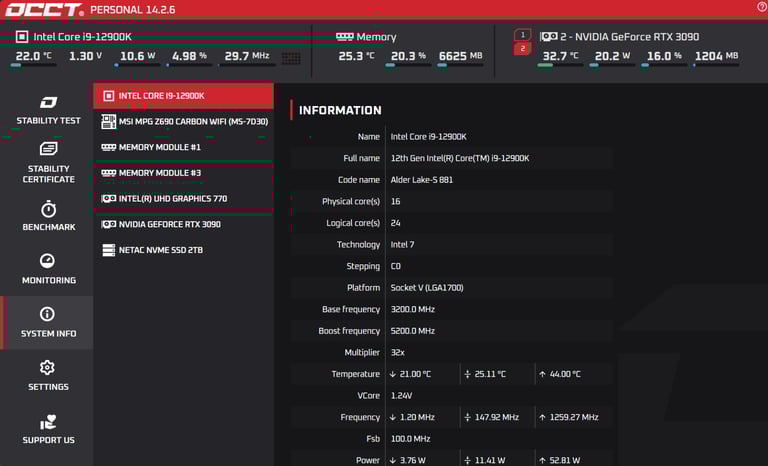
Task: Click the Settings gear icon
Action: (48, 367)
